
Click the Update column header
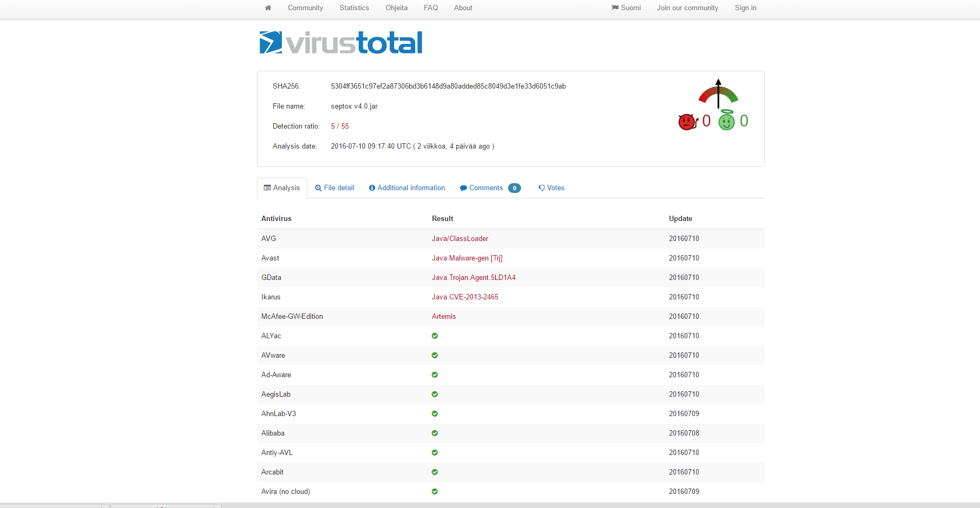pyautogui.click(x=680, y=219)
